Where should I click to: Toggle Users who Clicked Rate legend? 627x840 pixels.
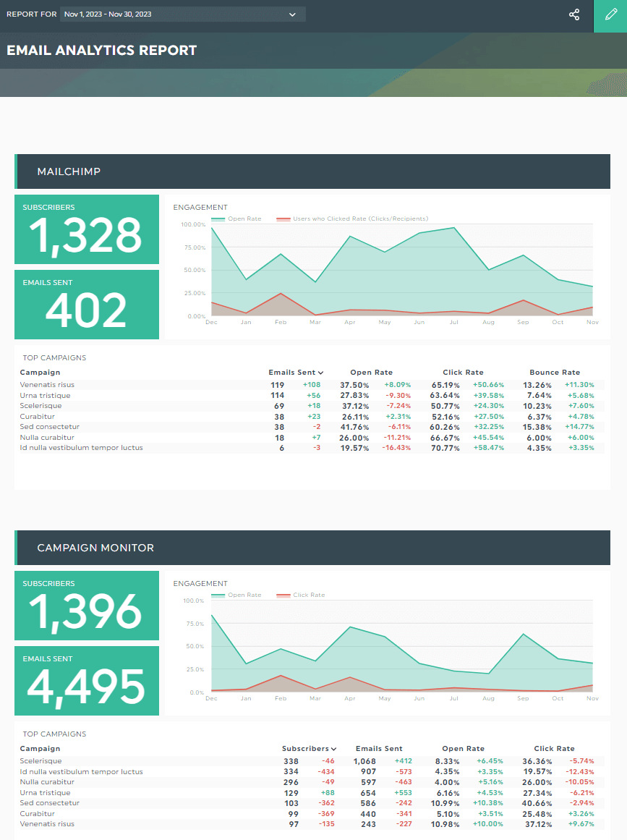click(351, 219)
